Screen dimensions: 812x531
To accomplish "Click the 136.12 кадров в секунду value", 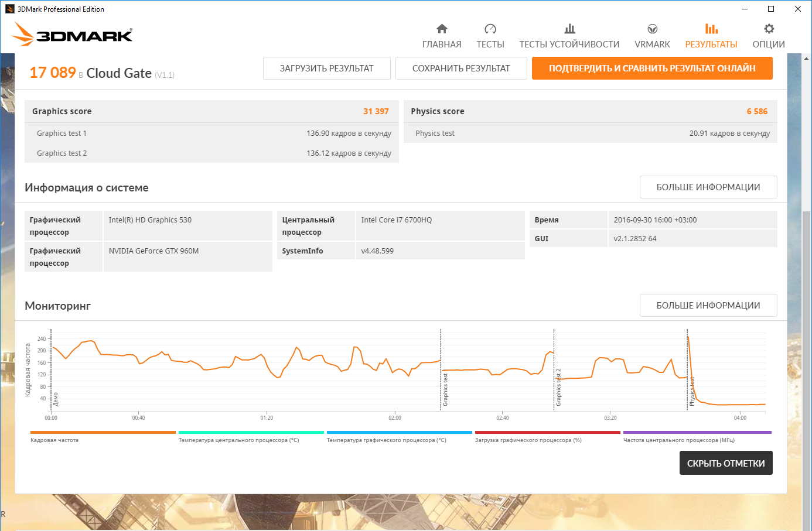I will pos(349,153).
